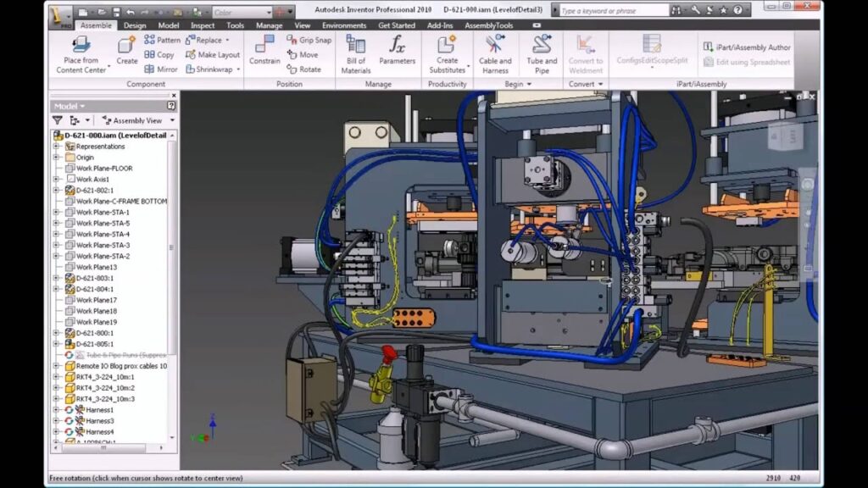The width and height of the screenshot is (868, 488).
Task: Open the Bill of Materials
Action: coord(356,54)
